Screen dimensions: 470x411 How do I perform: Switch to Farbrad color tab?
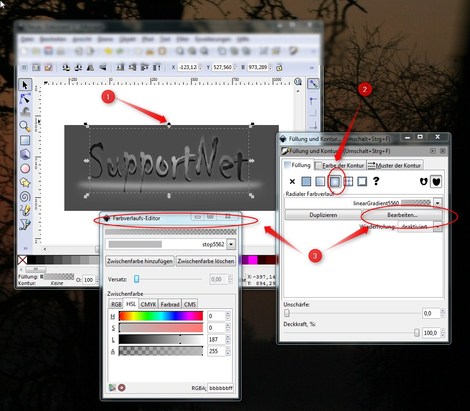[x=170, y=304]
